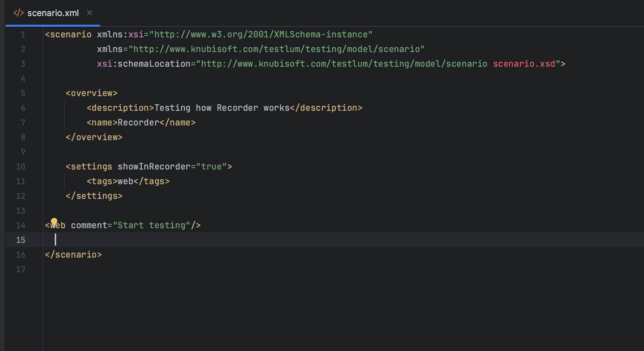This screenshot has width=644, height=351.
Task: Click the <settings opening tag
Action: (89, 166)
